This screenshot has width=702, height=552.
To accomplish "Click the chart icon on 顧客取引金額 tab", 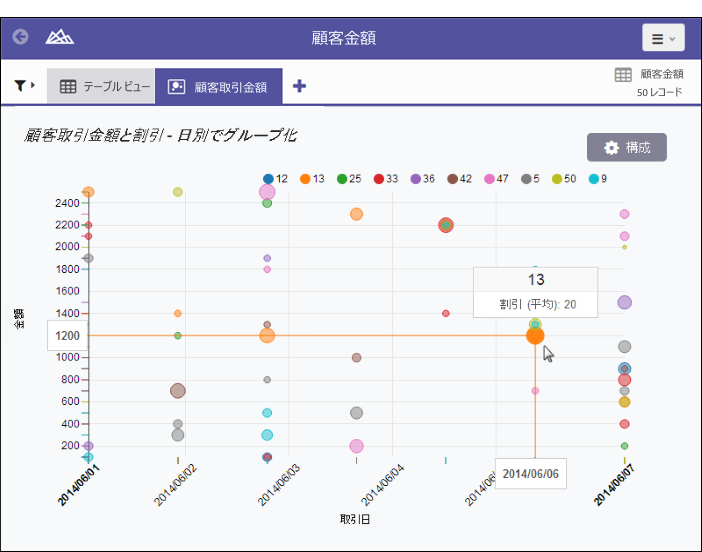I will (176, 87).
